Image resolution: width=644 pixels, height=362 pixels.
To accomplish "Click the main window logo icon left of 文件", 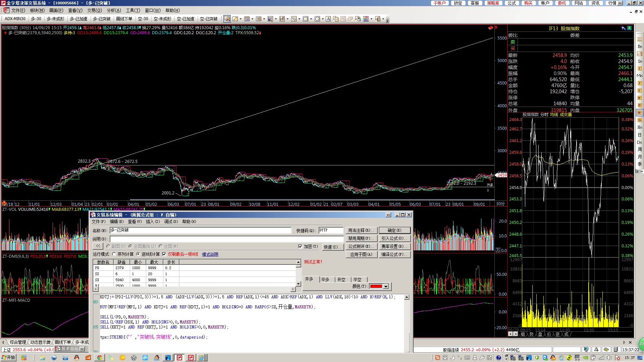I will (6, 10).
